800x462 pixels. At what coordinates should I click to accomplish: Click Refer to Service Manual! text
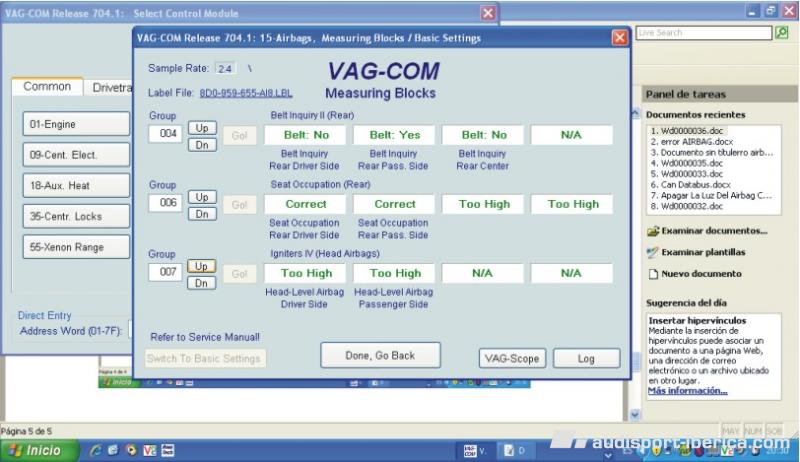click(x=205, y=337)
